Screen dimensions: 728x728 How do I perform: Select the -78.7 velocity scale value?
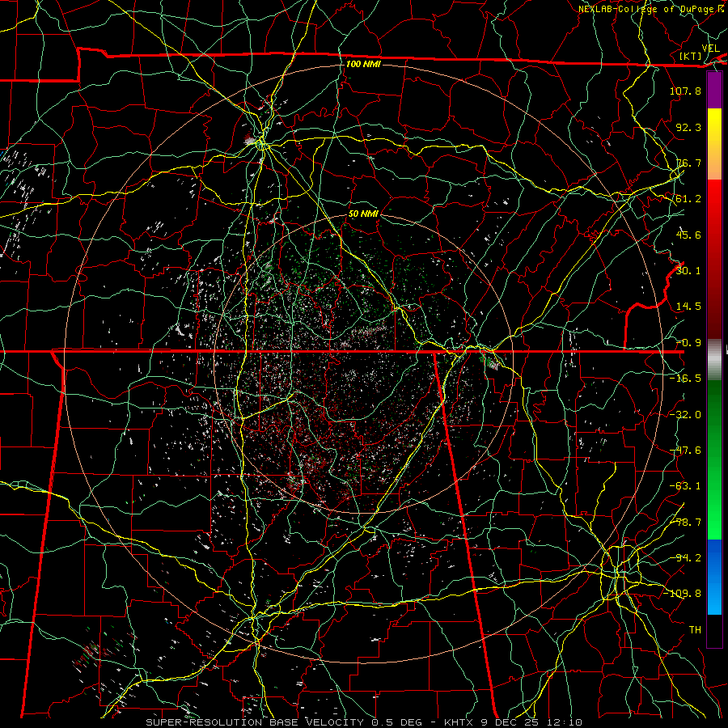[685, 523]
